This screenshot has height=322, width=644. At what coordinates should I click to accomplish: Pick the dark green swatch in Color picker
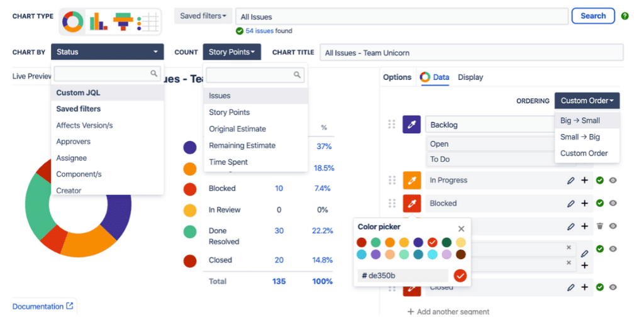[447, 242]
